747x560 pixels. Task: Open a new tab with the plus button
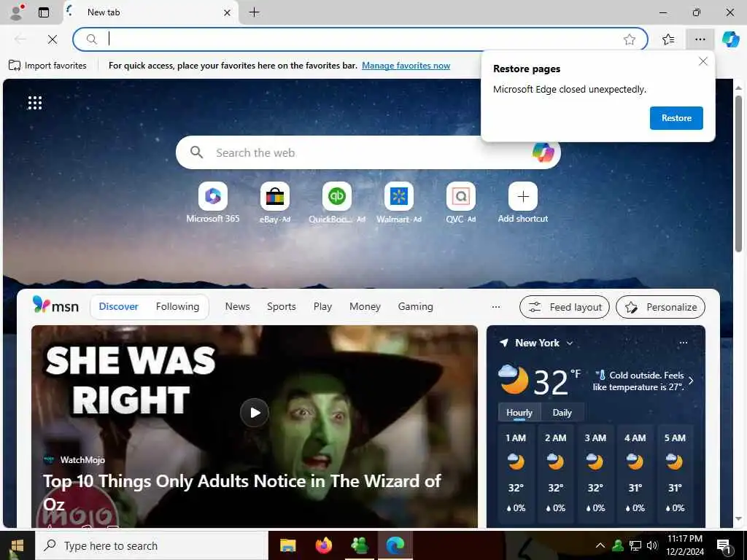pos(255,12)
